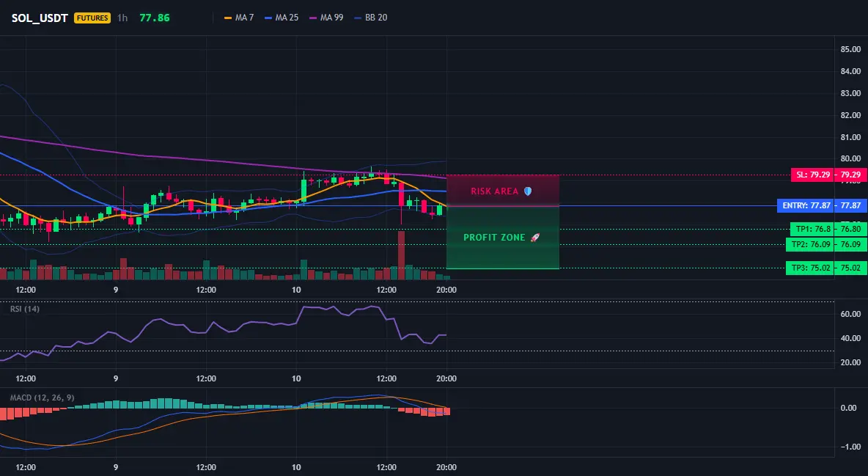Image resolution: width=868 pixels, height=476 pixels.
Task: Click the 80.00 price axis label
Action: [x=850, y=158]
